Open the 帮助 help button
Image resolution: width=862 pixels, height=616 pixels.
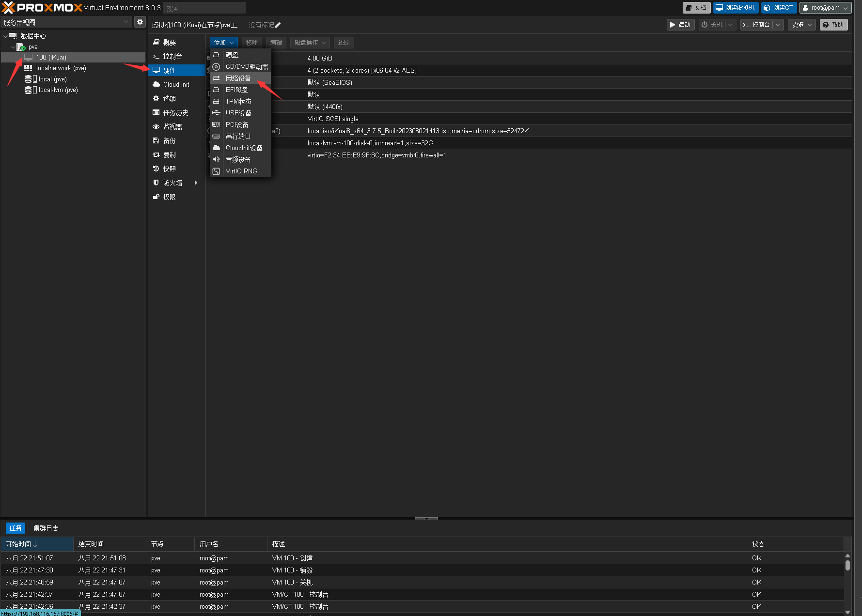coord(833,25)
